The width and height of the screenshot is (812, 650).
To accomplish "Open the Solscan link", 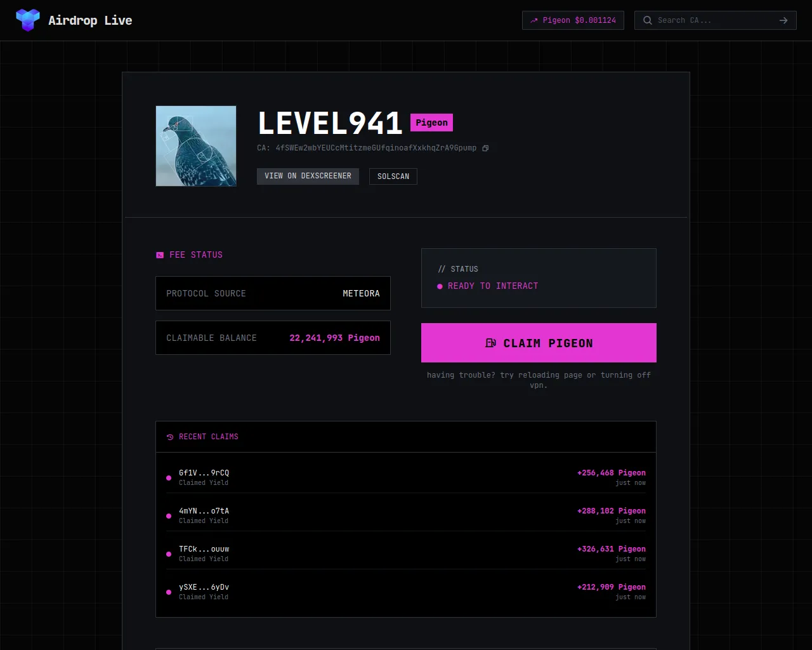I will pos(393,176).
